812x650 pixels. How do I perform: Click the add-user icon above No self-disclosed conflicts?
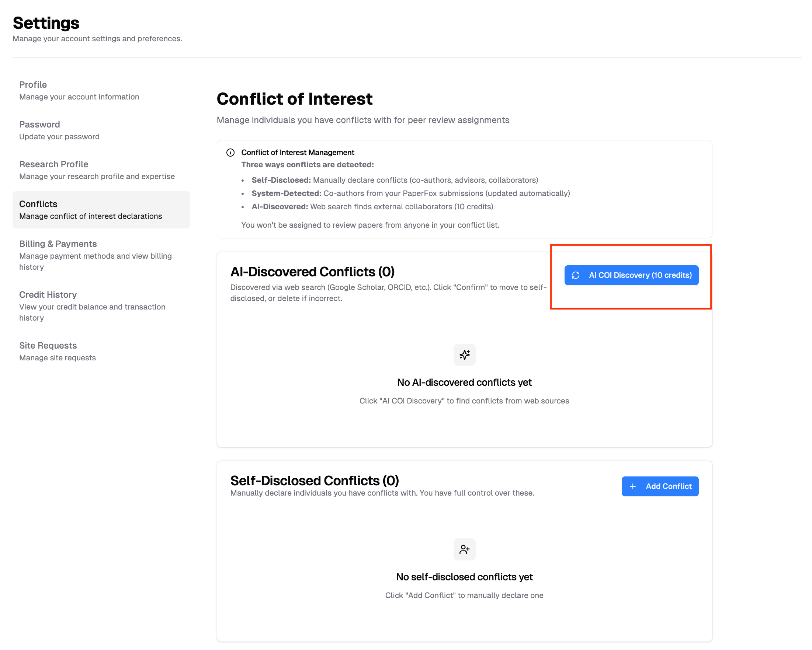point(464,549)
